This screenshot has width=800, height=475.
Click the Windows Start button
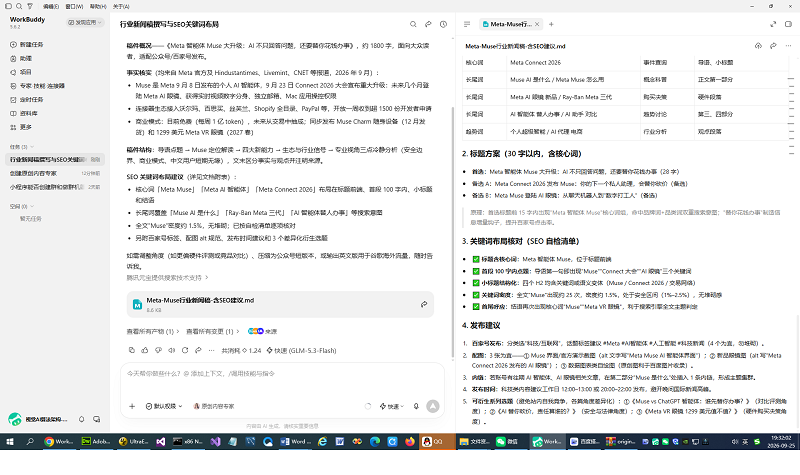click(10, 441)
